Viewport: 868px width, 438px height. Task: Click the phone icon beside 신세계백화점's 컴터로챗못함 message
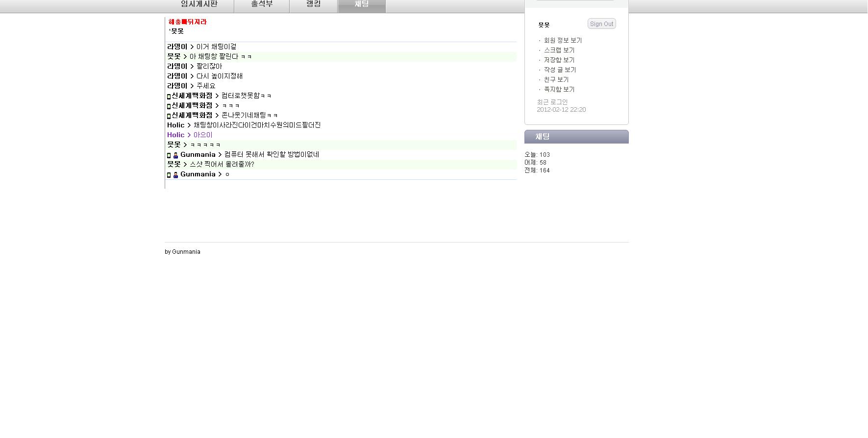(169, 97)
